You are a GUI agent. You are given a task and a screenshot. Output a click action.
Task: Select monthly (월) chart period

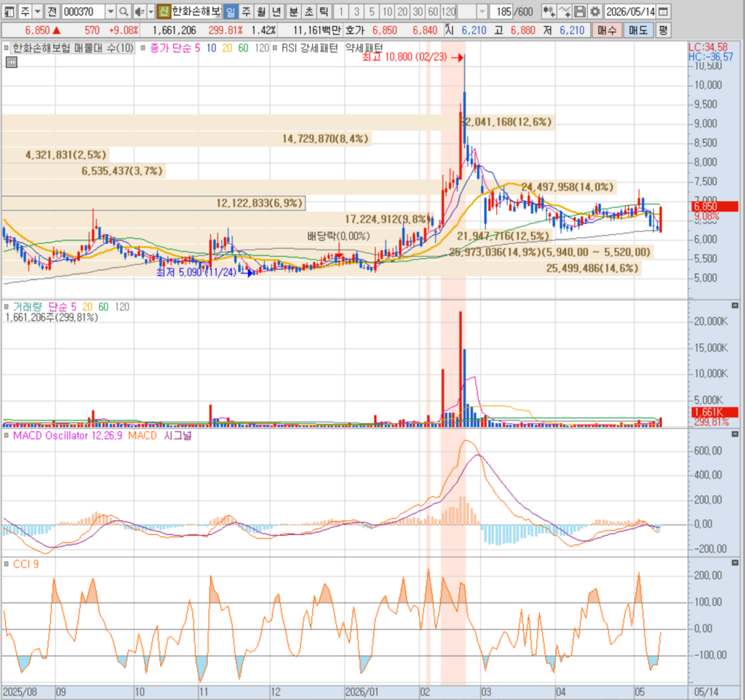(261, 12)
